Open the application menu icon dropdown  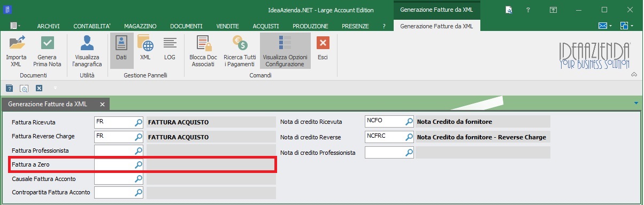[16, 26]
